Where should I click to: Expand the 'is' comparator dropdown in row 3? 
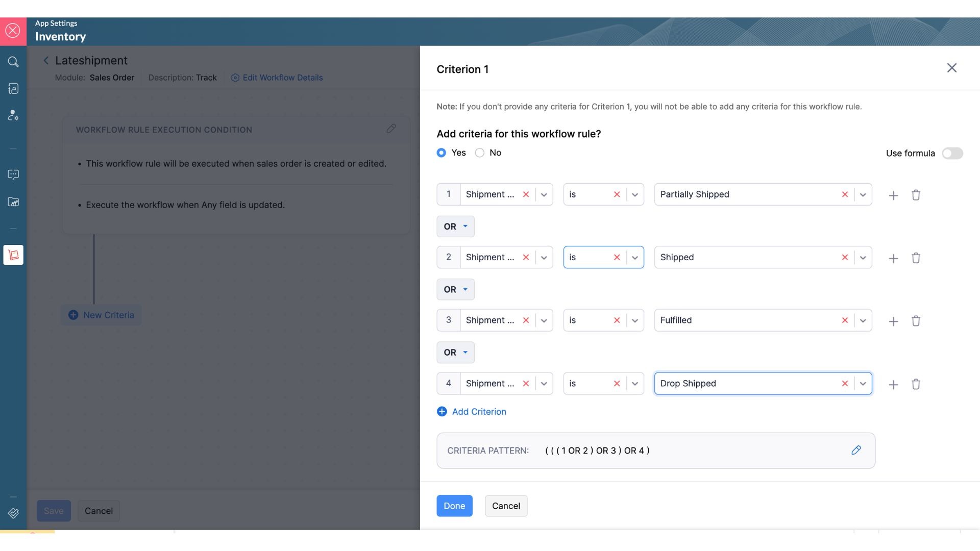click(x=634, y=321)
